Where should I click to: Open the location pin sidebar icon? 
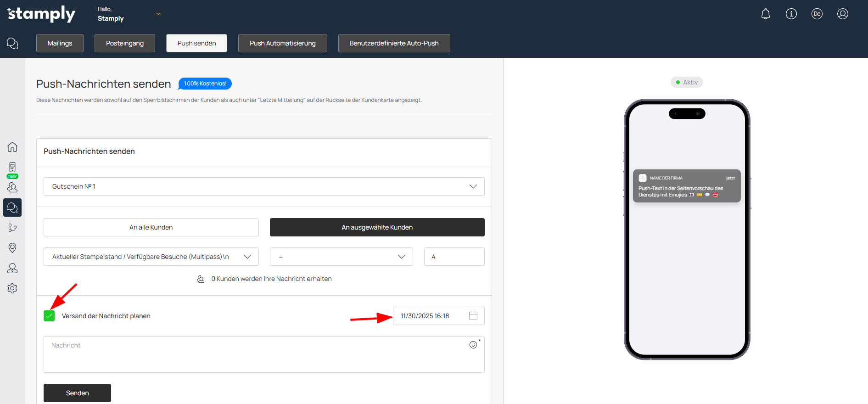[12, 248]
